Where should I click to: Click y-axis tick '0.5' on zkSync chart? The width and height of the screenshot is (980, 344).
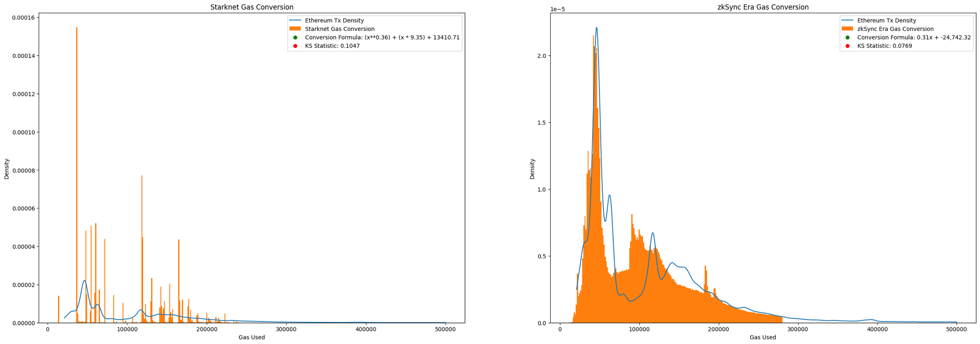pyautogui.click(x=541, y=256)
